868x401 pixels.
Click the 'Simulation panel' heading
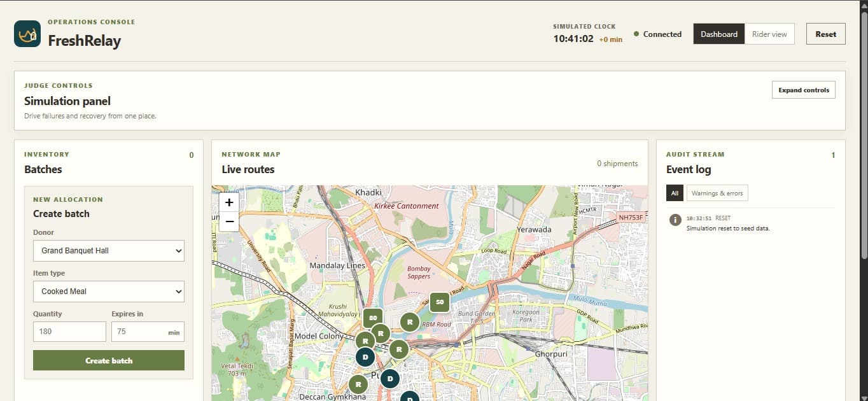coord(67,101)
